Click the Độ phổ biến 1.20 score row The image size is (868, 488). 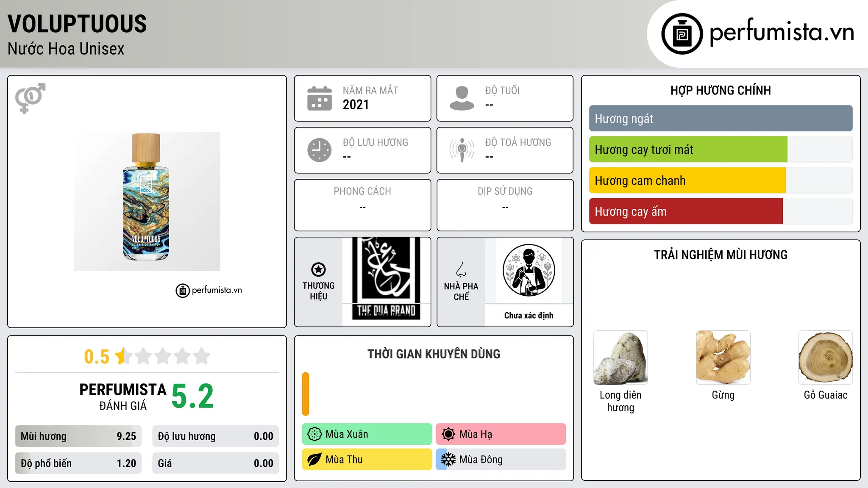(x=78, y=463)
